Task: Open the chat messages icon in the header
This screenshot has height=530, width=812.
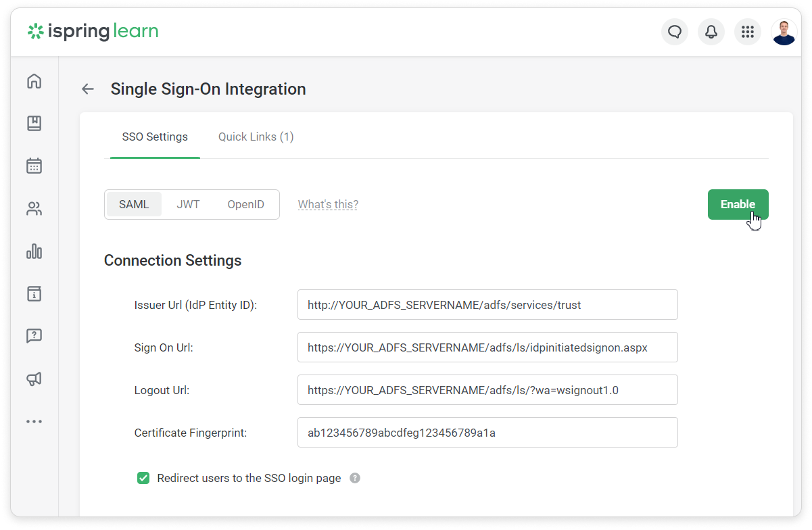Action: pos(674,31)
